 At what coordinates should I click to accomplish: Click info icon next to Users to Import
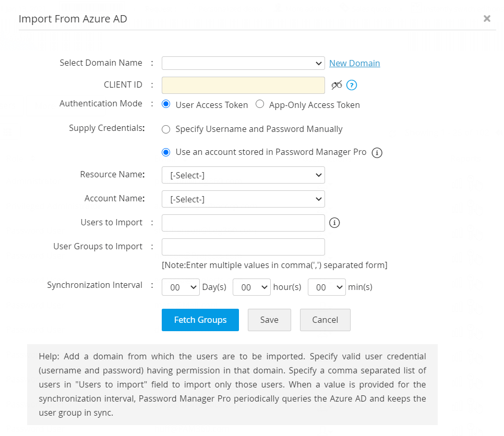335,223
